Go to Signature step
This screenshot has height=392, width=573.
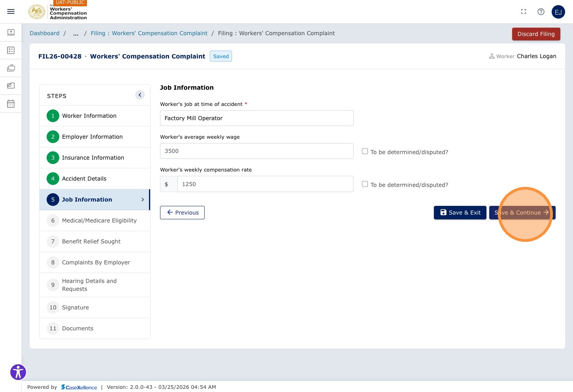pyautogui.click(x=95, y=307)
